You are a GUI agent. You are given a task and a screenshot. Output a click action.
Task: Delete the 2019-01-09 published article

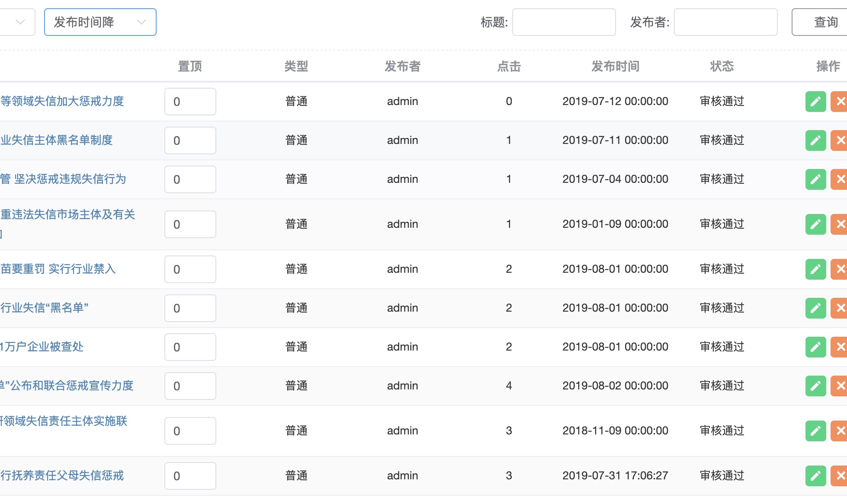point(840,224)
